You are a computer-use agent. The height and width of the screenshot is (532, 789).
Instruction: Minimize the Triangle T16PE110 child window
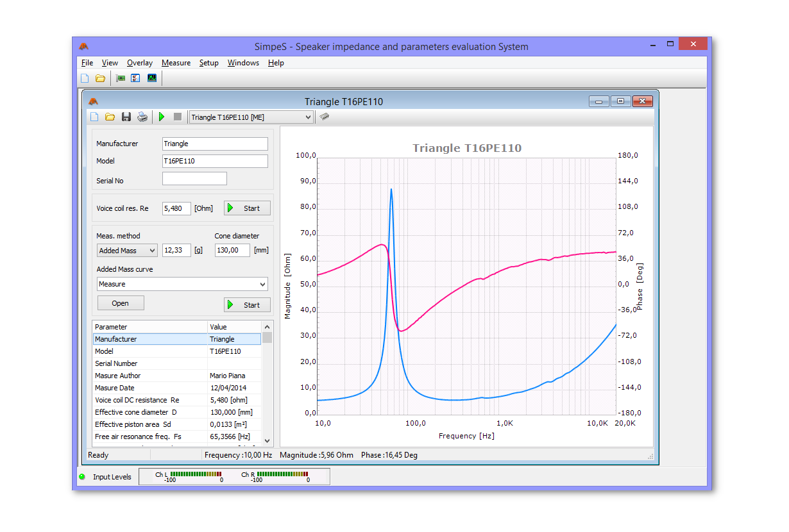[599, 101]
